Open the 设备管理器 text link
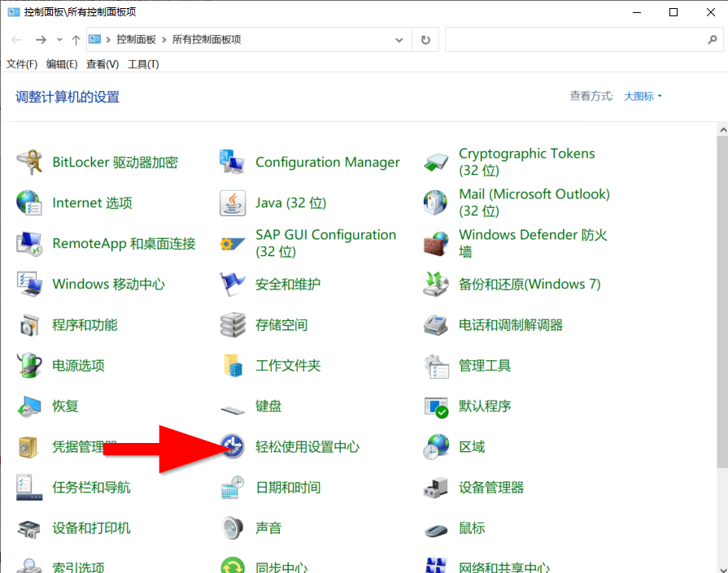728x573 pixels. click(x=491, y=488)
